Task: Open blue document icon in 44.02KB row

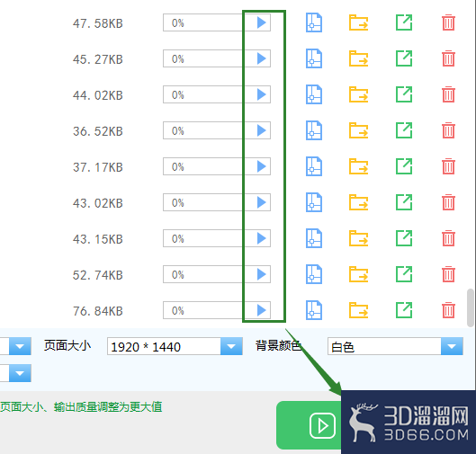Action: point(314,94)
